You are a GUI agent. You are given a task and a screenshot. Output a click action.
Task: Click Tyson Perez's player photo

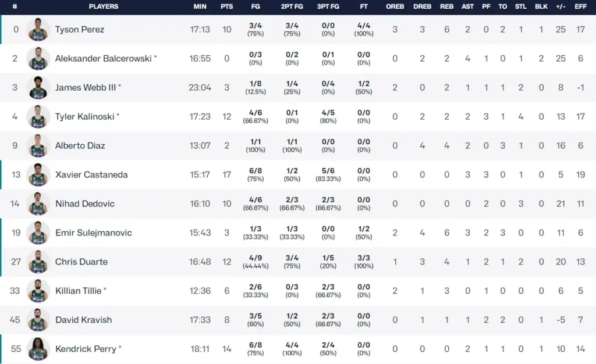point(38,29)
